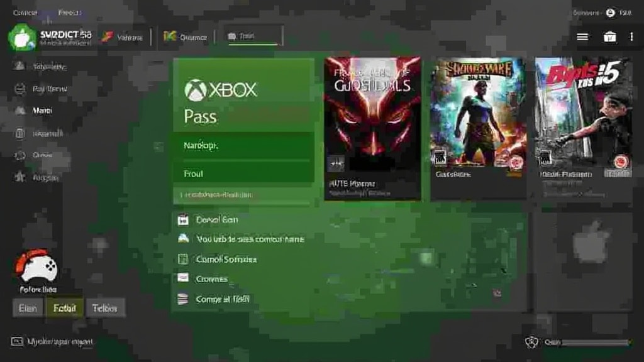Click the gray badge icon on red demon cover
The width and height of the screenshot is (644, 362).
336,163
